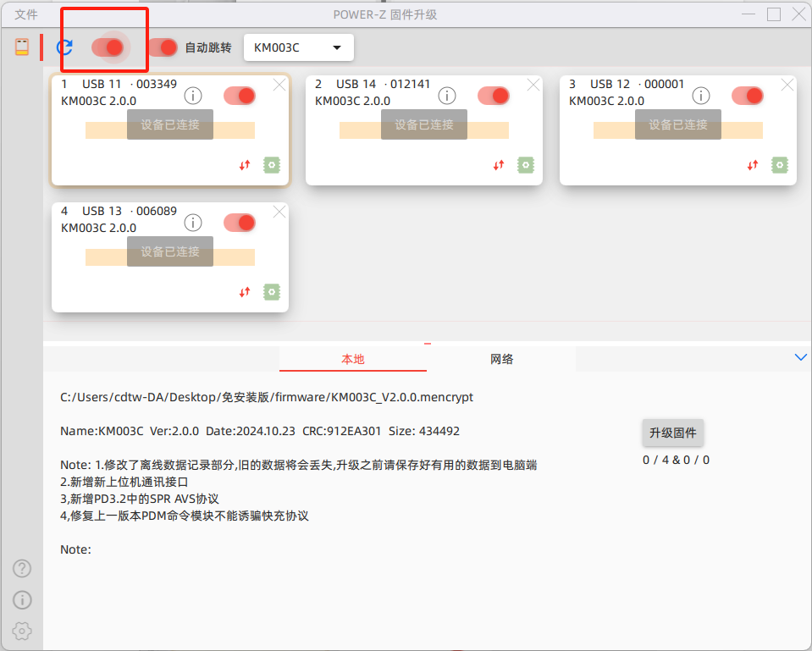Open the help question-mark icon at bottom left

coord(21,568)
